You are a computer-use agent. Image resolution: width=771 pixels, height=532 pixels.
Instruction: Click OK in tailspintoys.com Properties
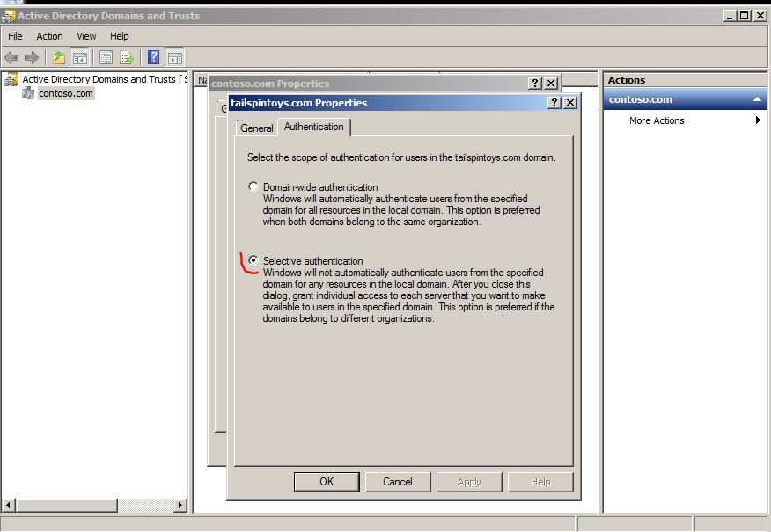tap(327, 482)
